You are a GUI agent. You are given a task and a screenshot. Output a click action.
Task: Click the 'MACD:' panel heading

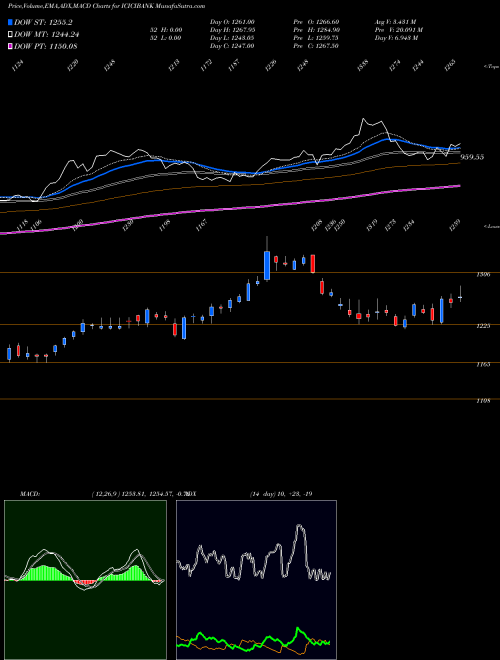[30, 494]
